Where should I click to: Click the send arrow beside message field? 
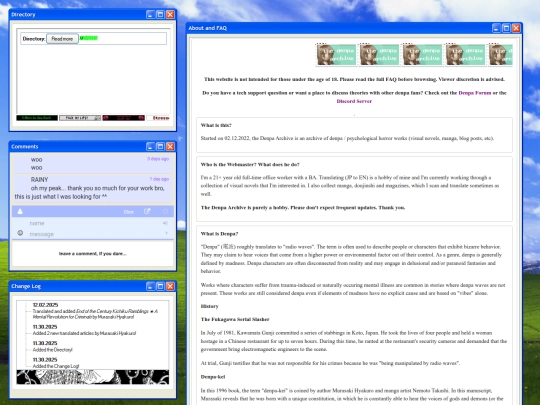point(167,233)
